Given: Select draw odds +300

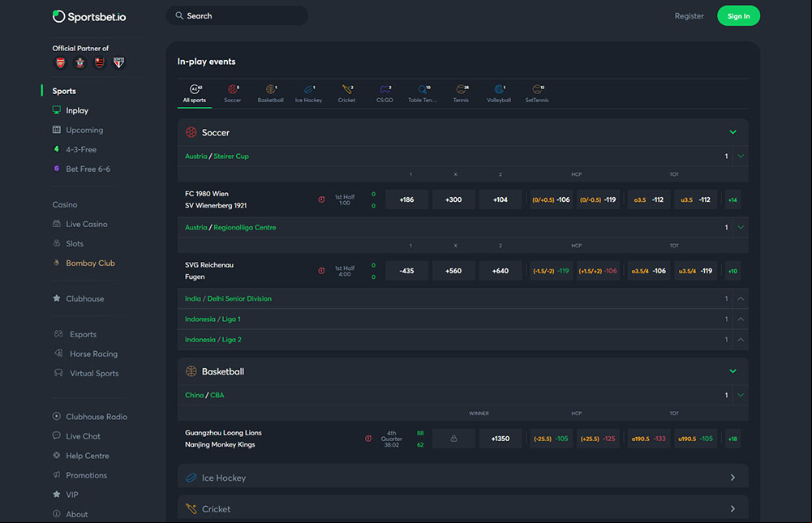Looking at the screenshot, I should (453, 199).
